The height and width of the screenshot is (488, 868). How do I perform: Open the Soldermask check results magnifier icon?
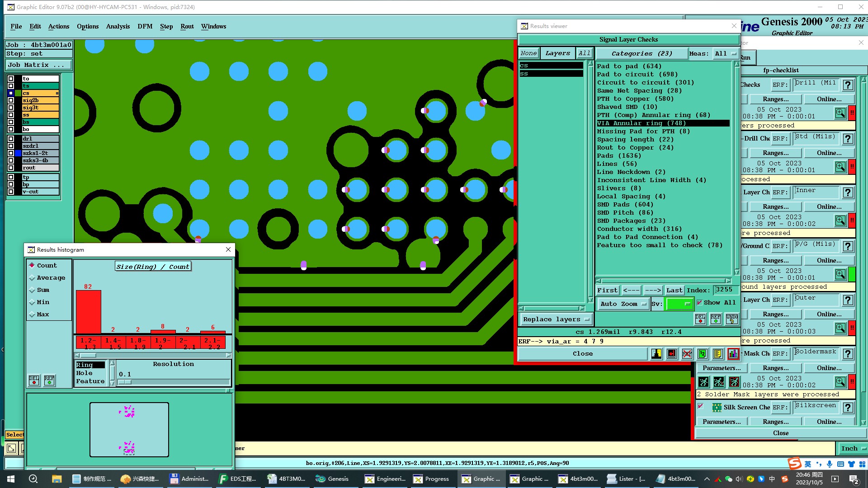click(840, 382)
